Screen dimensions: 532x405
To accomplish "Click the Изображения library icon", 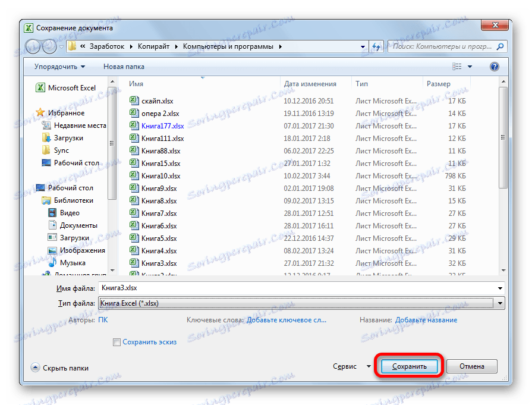I will coord(52,250).
